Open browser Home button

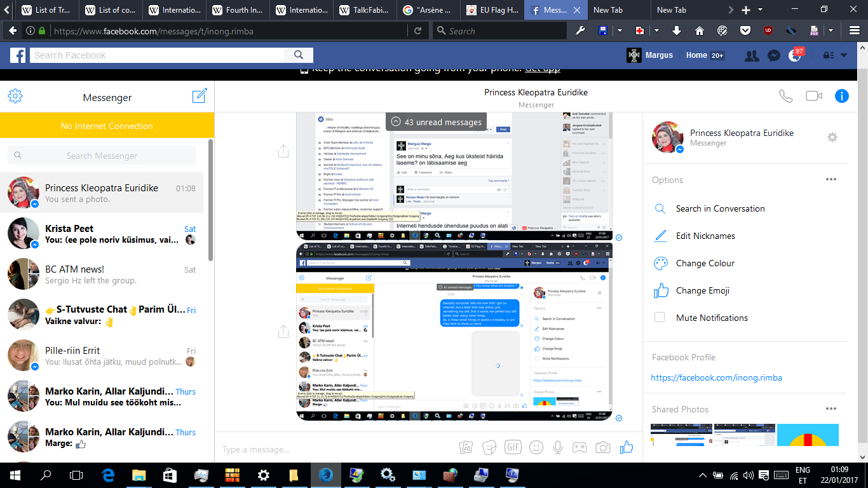[x=699, y=30]
